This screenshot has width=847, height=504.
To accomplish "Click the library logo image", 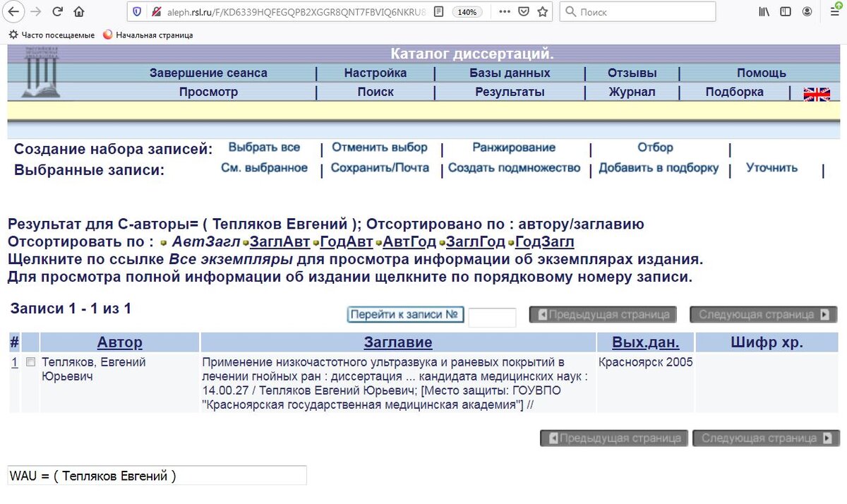I will [x=40, y=73].
